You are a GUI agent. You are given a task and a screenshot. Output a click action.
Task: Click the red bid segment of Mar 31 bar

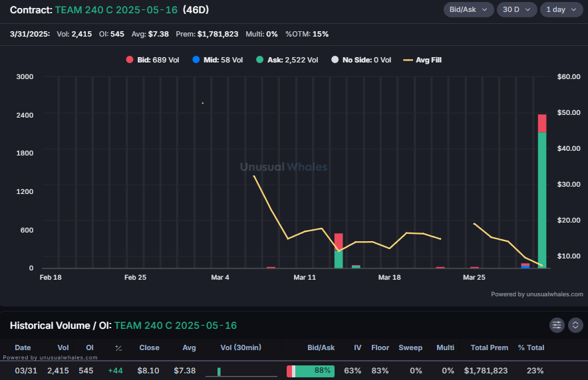click(542, 124)
